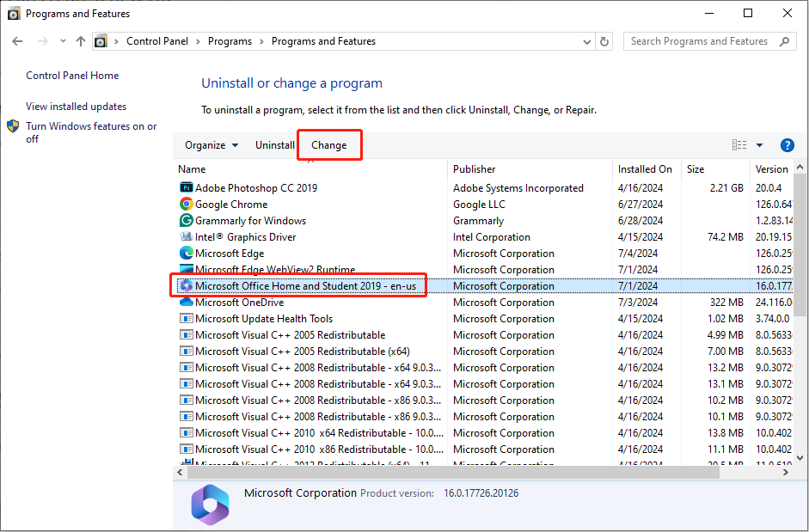Screen dimensions: 809x532
Task: Click the 322 MB size cell
Action: pos(726,303)
